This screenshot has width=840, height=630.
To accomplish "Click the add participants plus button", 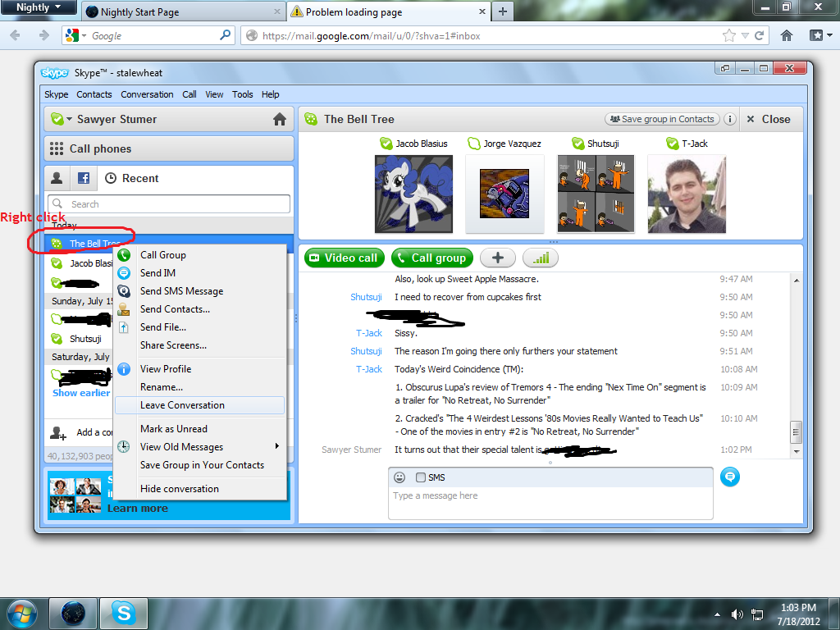I will point(498,258).
